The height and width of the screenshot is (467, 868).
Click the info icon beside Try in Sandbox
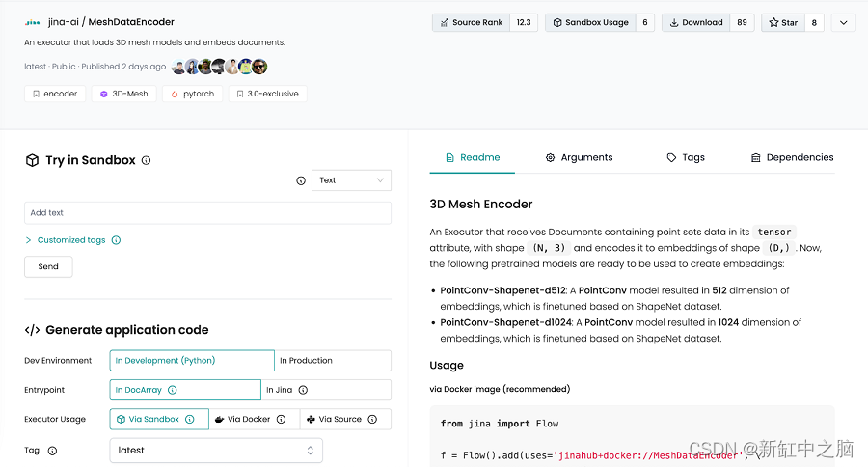tap(146, 160)
